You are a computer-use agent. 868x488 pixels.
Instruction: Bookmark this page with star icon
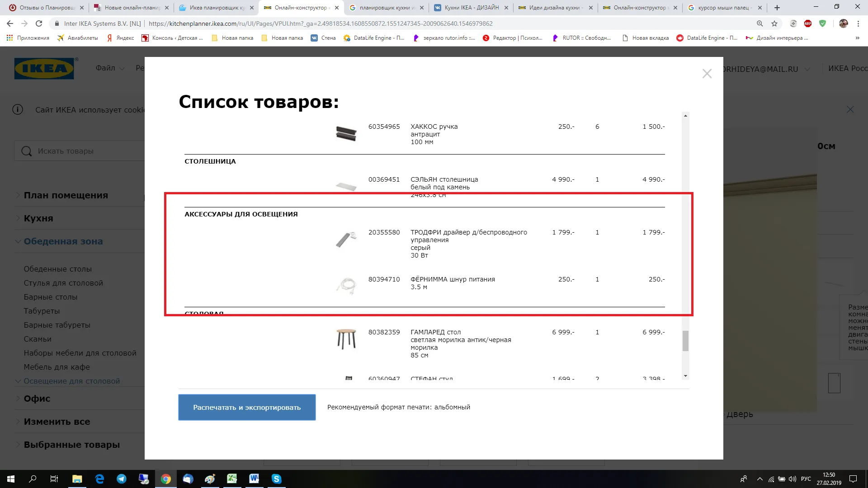[x=774, y=23]
